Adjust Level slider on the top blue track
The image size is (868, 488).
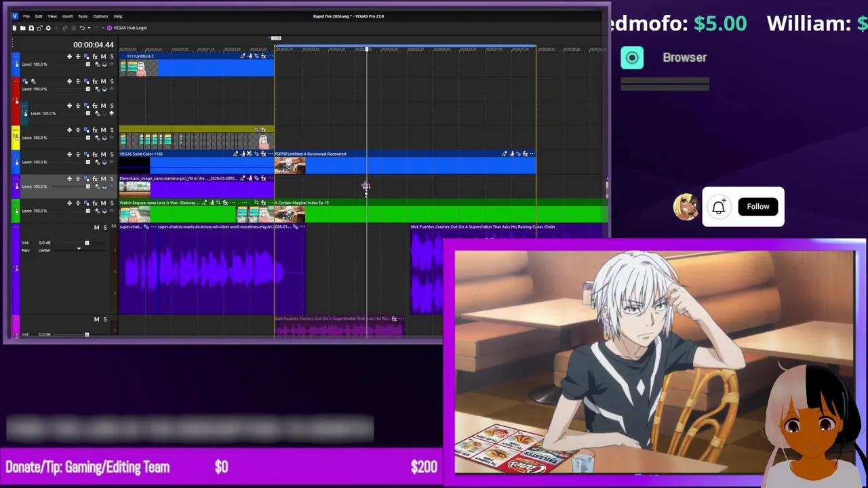click(x=87, y=64)
